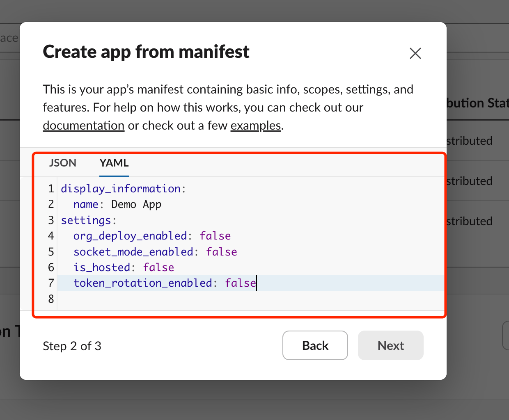Click line number 8 in the editor
Screen dimensions: 509x420
pos(50,299)
